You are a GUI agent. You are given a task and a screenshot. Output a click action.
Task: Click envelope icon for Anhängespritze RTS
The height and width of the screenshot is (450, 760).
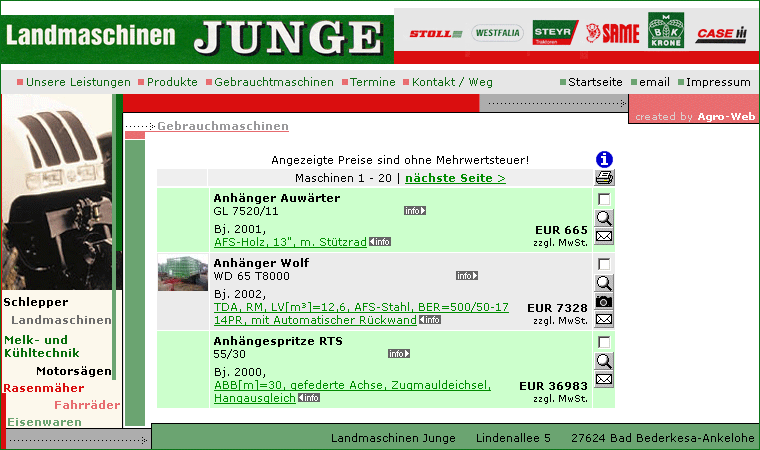[x=604, y=379]
